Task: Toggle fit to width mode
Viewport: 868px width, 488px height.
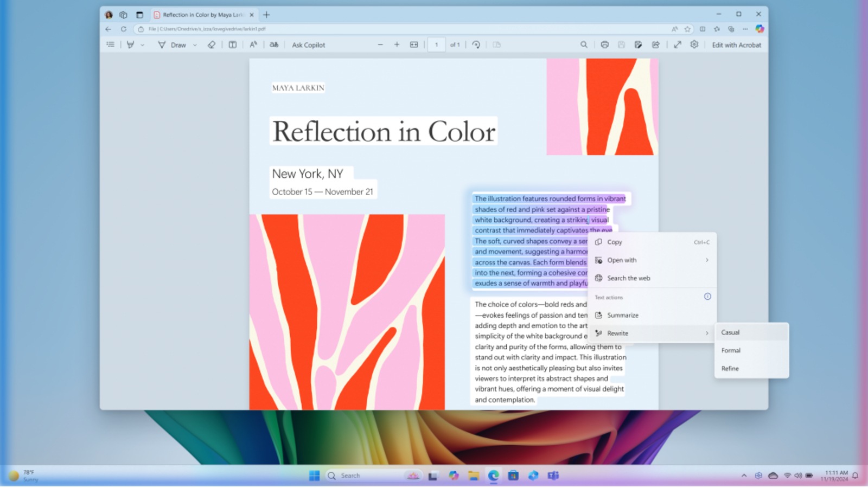Action: 414,44
